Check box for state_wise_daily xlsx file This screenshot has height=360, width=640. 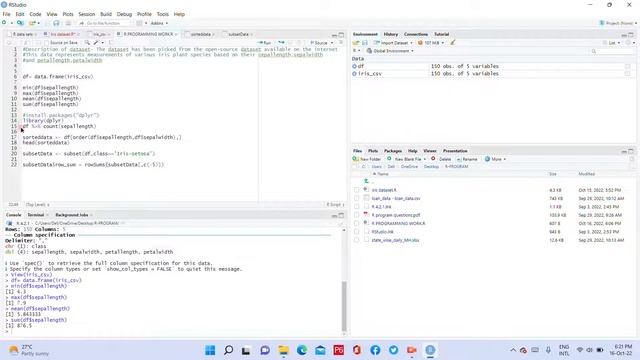pos(356,240)
